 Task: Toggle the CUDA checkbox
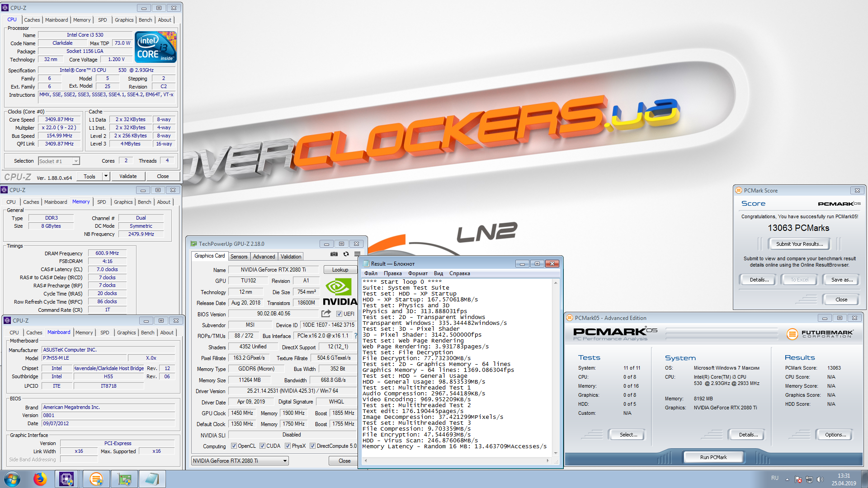262,446
